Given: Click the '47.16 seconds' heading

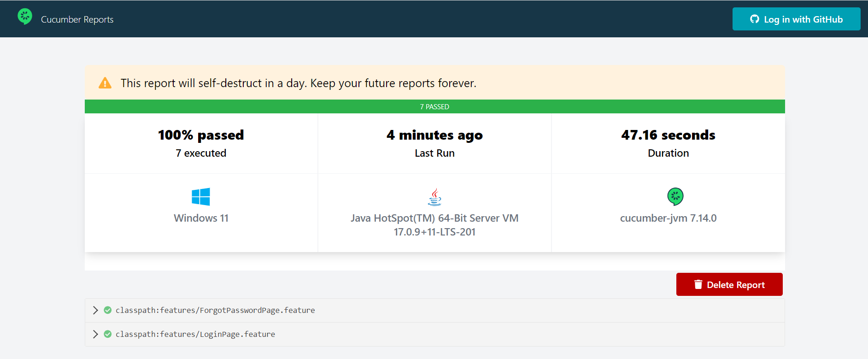Looking at the screenshot, I should 668,135.
